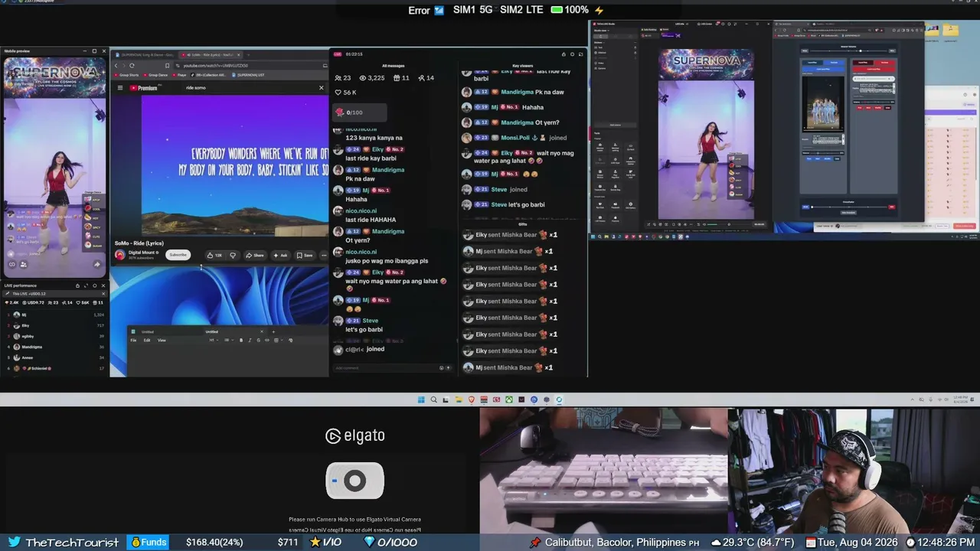The image size is (980, 551).
Task: Open the YouTube hamburger guide menu
Action: click(119, 88)
